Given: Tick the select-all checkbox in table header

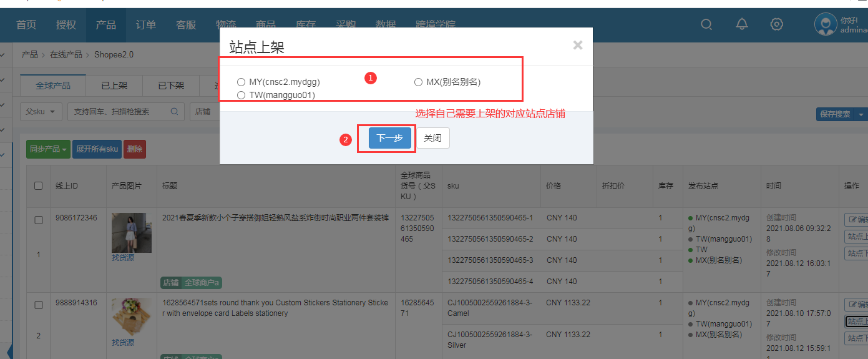Looking at the screenshot, I should point(38,185).
